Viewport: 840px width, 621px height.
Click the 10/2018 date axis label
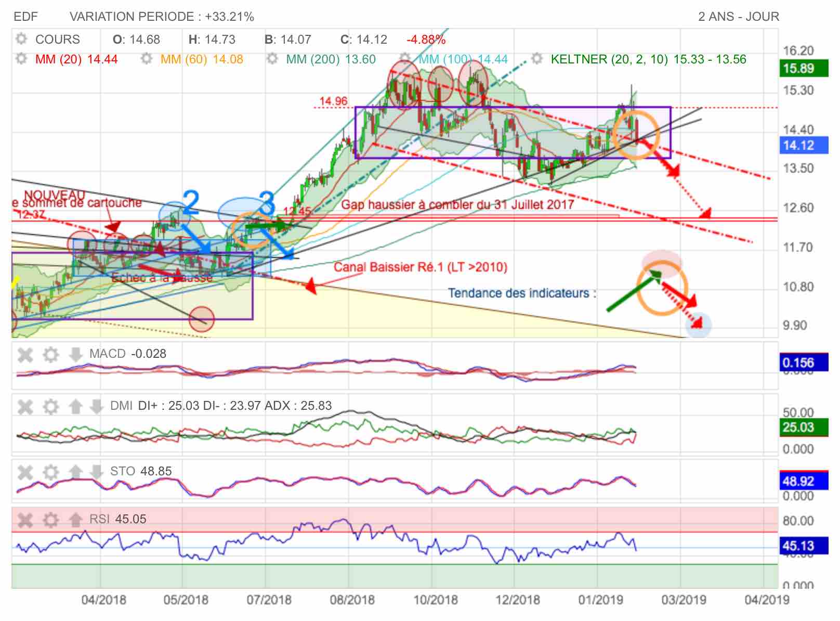(436, 600)
